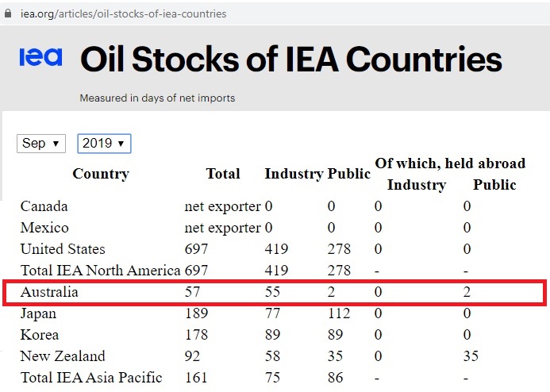The width and height of the screenshot is (550, 392).
Task: Click the Oil Stocks of IEA Countries heading
Action: coord(291,59)
